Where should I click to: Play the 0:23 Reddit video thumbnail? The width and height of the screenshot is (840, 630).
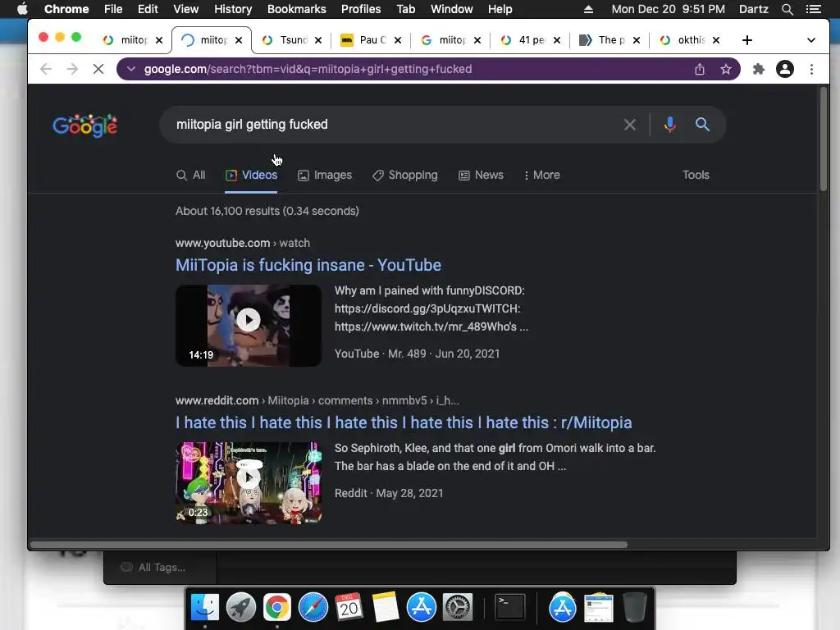pos(248,482)
